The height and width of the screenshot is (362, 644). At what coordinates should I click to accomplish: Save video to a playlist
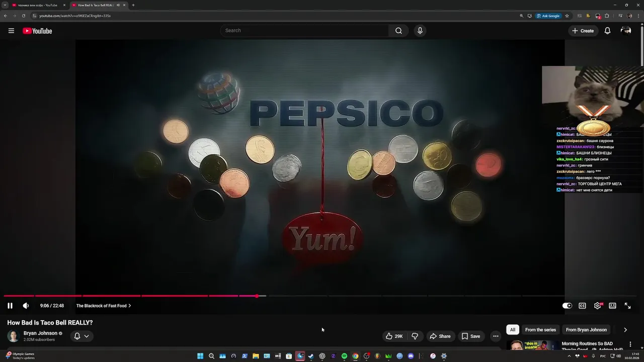pyautogui.click(x=471, y=336)
